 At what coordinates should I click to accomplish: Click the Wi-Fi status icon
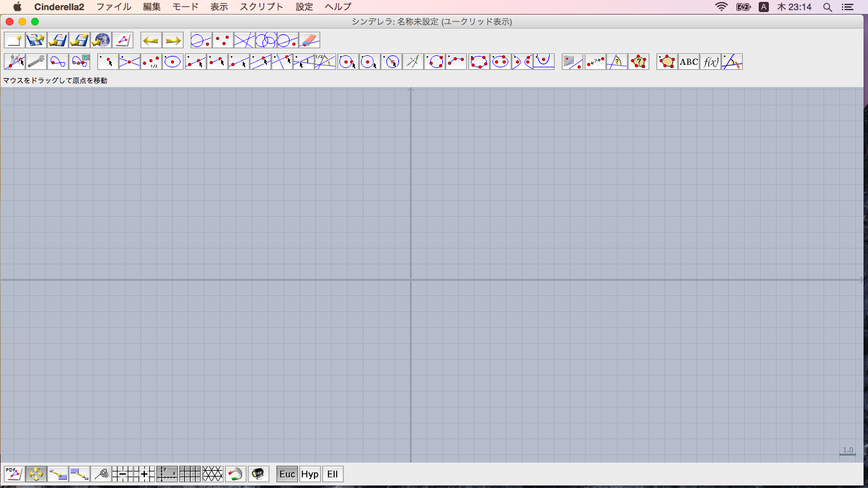[x=721, y=7]
